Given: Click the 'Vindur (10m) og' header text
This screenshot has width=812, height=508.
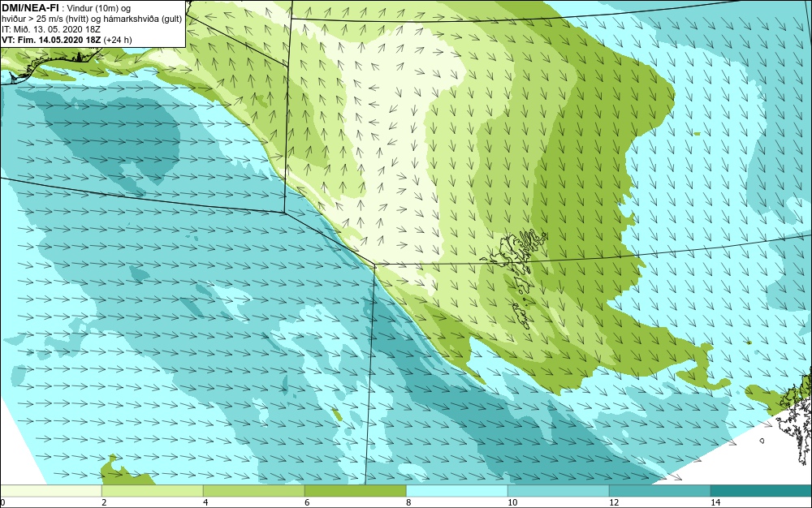Looking at the screenshot, I should pyautogui.click(x=99, y=8).
